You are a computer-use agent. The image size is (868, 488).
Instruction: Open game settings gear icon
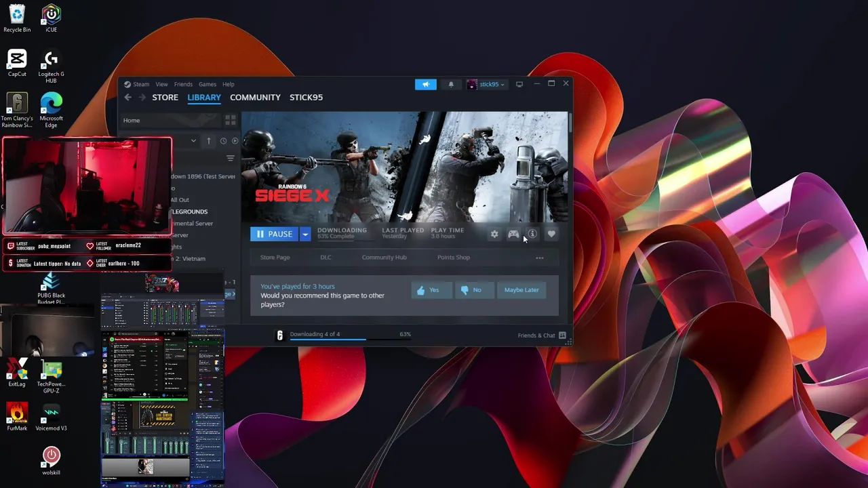coord(494,234)
